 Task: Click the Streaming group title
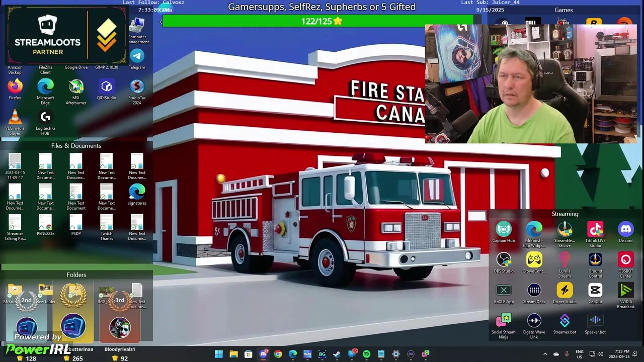coord(565,214)
